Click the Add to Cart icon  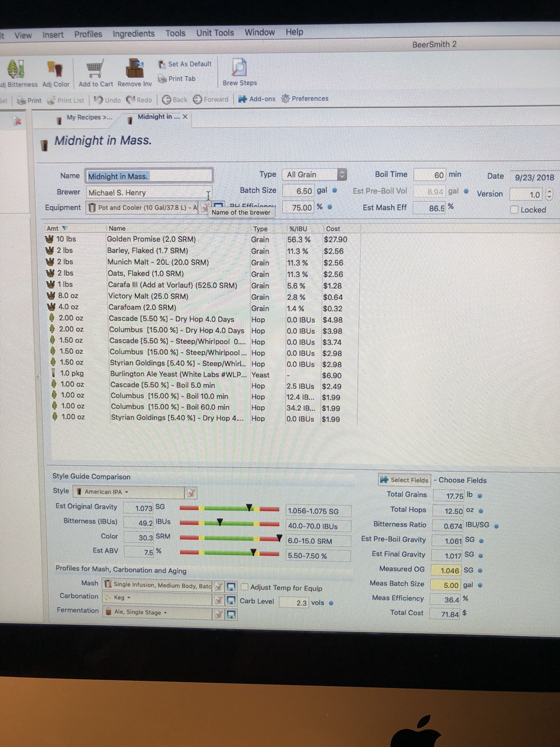95,69
